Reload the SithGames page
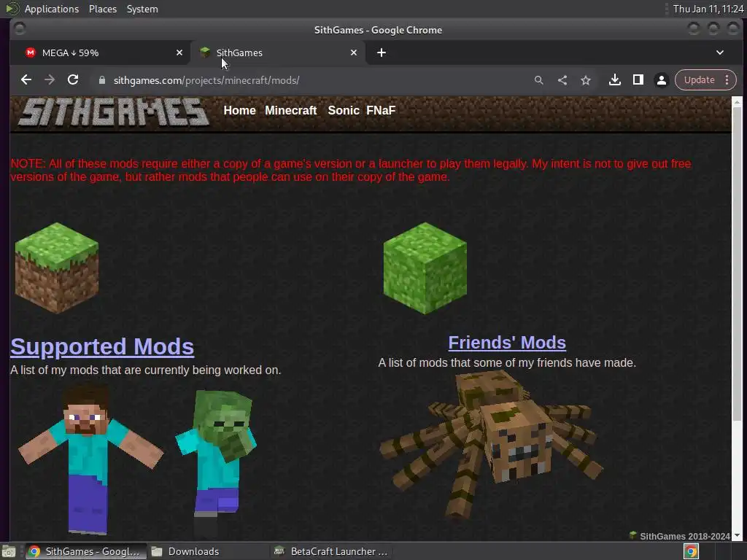 click(x=73, y=80)
